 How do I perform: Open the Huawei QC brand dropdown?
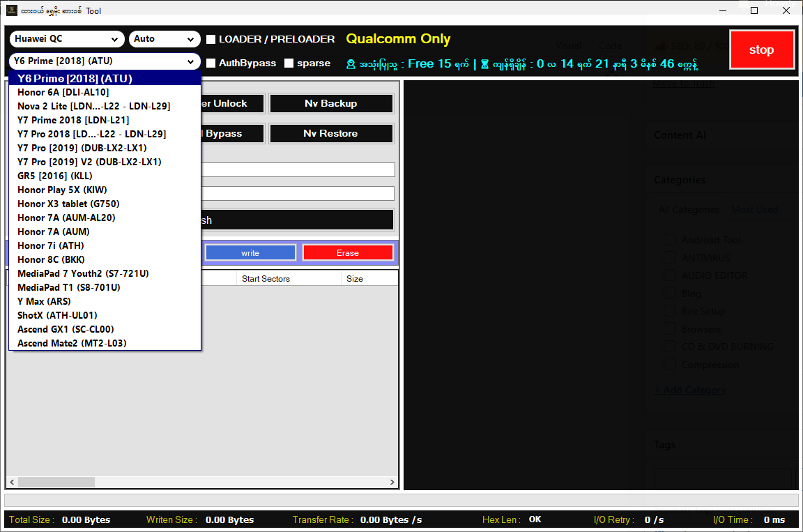[66, 39]
